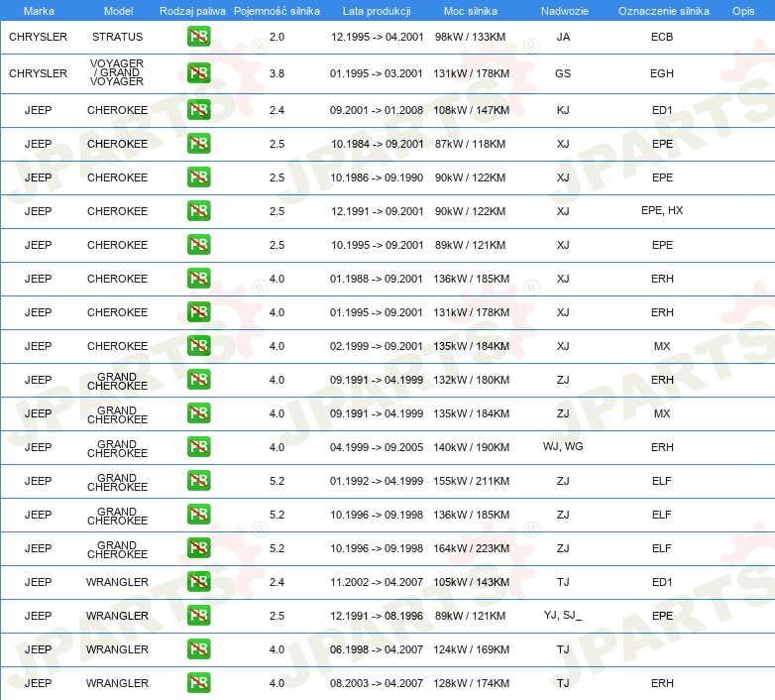The image size is (775, 700).
Task: Click production years 10.1984 -> 09.2001
Action: (x=378, y=144)
